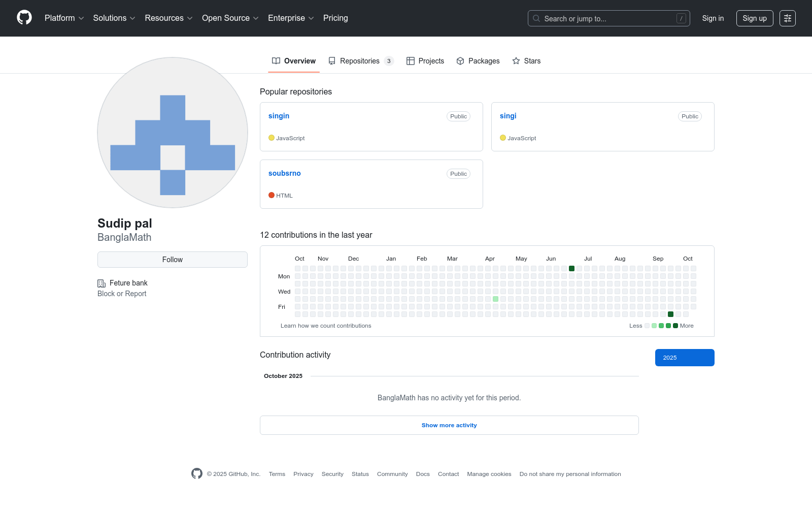This screenshot has height=508, width=812.
Task: Expand the Solutions menu
Action: click(x=114, y=18)
